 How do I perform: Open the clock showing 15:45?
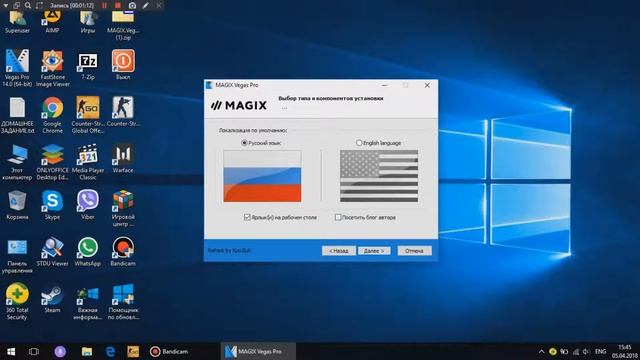tap(625, 351)
